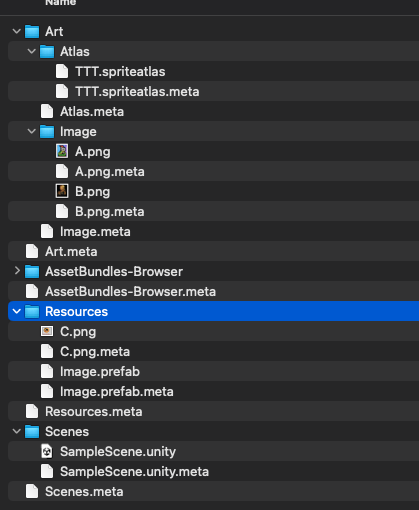Collapse the Art folder chevron

click(x=16, y=31)
